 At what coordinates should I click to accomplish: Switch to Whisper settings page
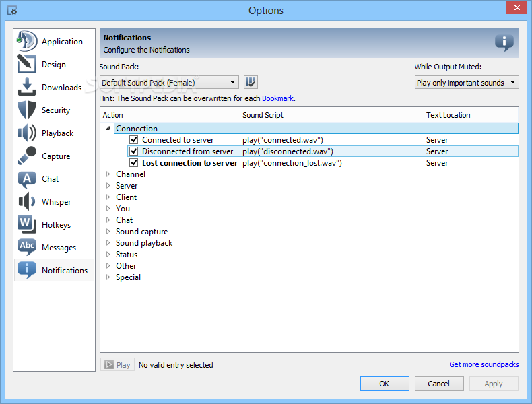click(x=55, y=201)
